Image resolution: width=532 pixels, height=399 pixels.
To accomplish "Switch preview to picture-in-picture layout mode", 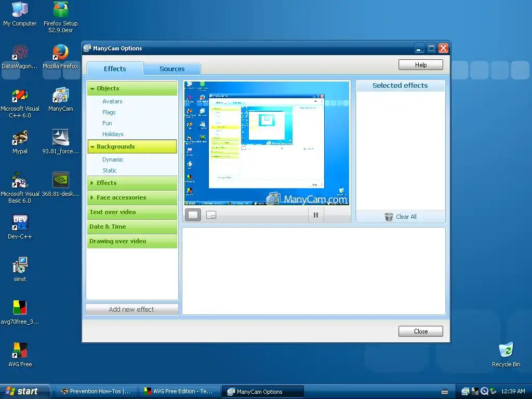I will (x=211, y=215).
